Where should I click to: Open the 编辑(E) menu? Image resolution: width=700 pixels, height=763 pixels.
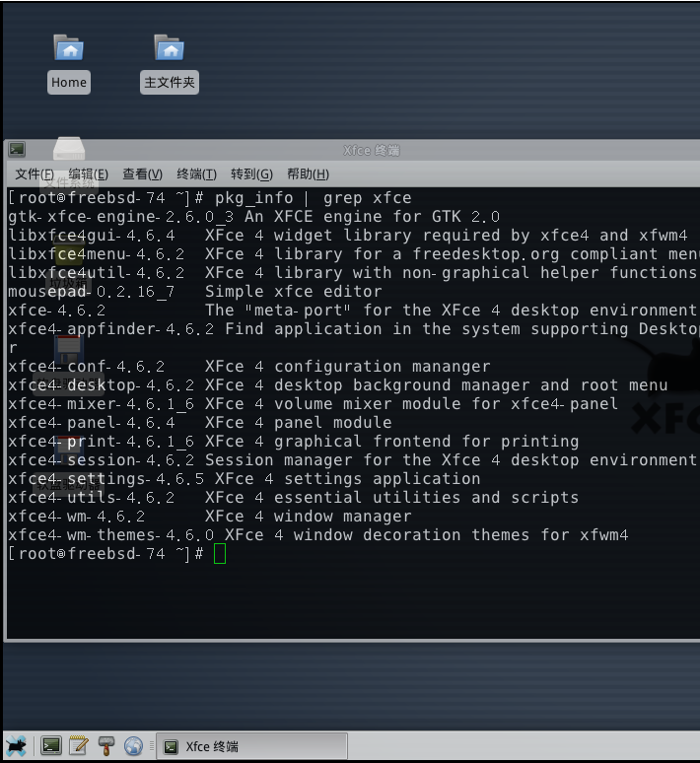(88, 174)
